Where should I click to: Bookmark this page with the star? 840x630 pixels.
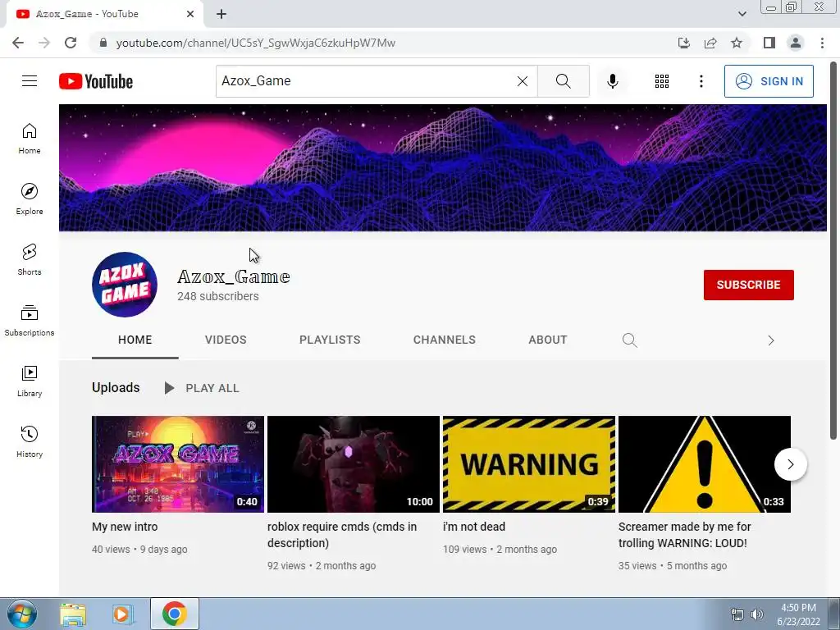click(737, 43)
